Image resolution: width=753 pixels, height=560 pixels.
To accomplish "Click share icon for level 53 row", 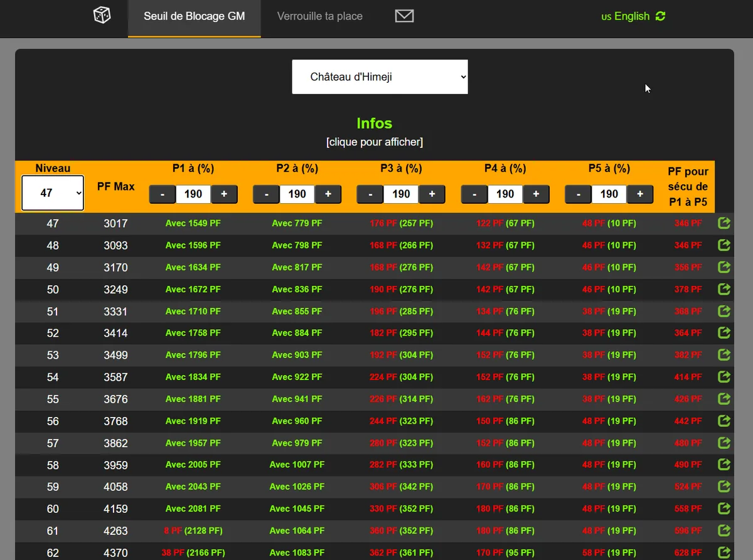I will pos(724,355).
